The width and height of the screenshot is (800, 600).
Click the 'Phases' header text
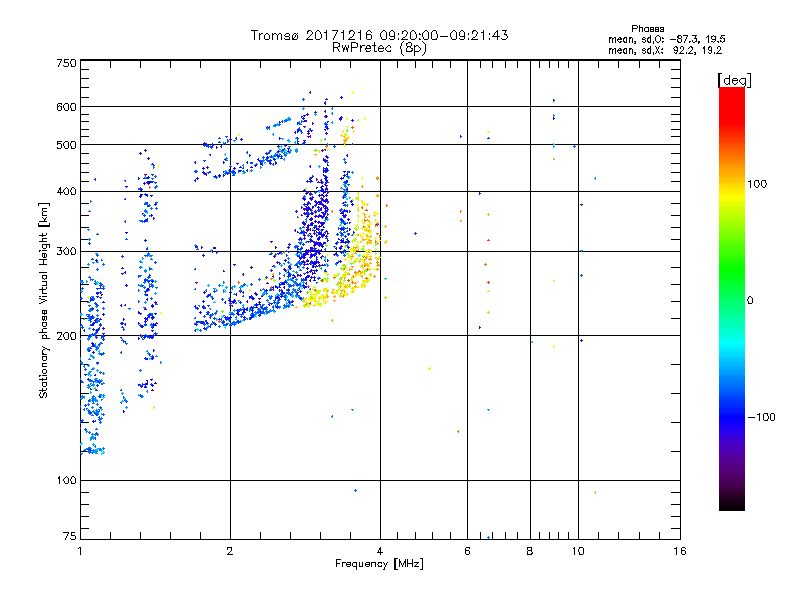647,29
